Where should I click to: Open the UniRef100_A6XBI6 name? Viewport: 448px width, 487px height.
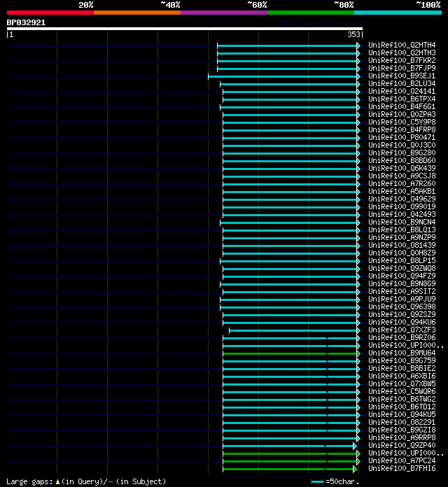402,376
